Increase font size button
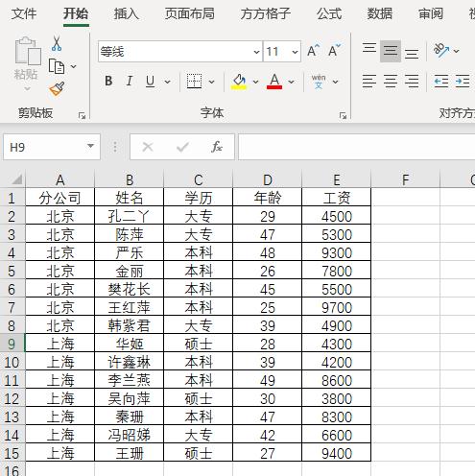The image size is (475, 476). (x=313, y=51)
